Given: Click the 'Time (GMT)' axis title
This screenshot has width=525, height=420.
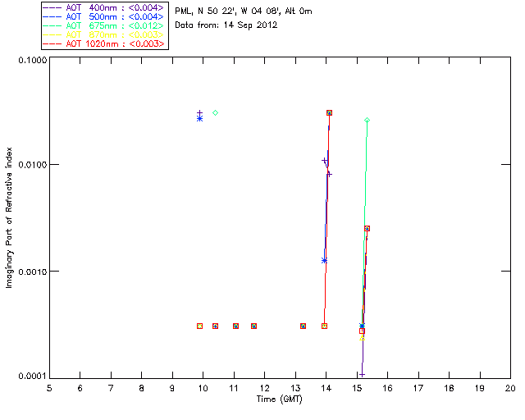Looking at the screenshot, I should coord(279,399).
